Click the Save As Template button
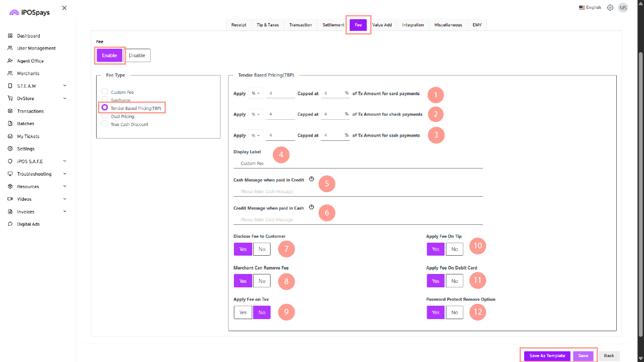644x362 pixels. pyautogui.click(x=547, y=356)
